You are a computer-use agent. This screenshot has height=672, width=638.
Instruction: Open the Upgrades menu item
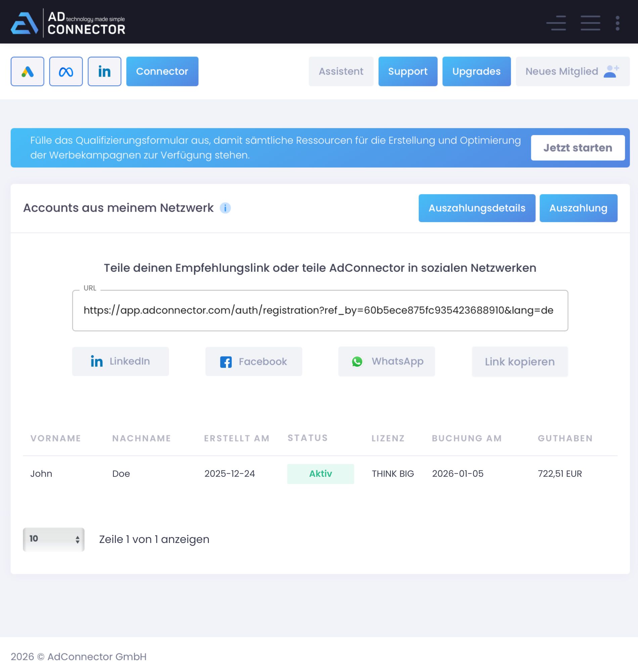pos(476,72)
